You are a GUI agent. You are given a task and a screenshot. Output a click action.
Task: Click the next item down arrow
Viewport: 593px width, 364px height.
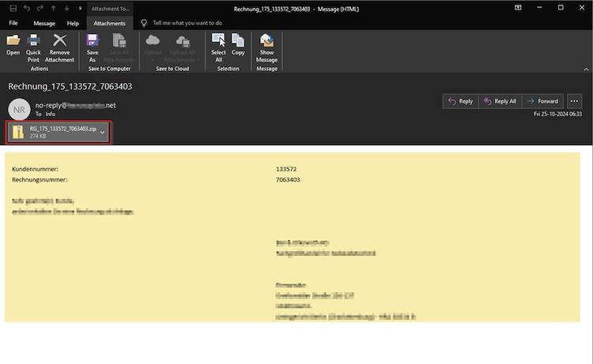[66, 9]
